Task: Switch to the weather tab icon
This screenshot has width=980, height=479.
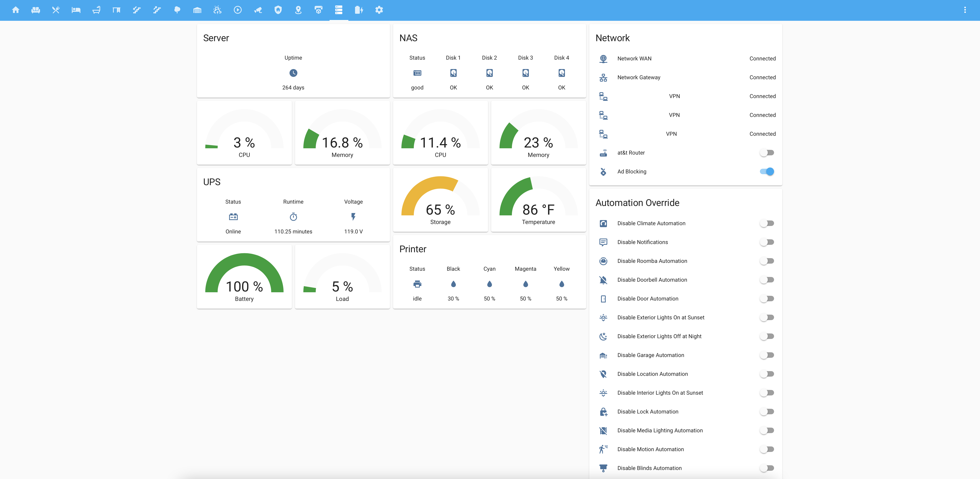Action: [217, 10]
